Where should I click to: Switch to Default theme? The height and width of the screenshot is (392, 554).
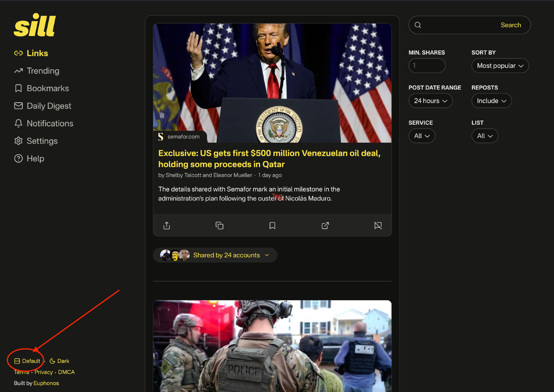[x=27, y=361]
